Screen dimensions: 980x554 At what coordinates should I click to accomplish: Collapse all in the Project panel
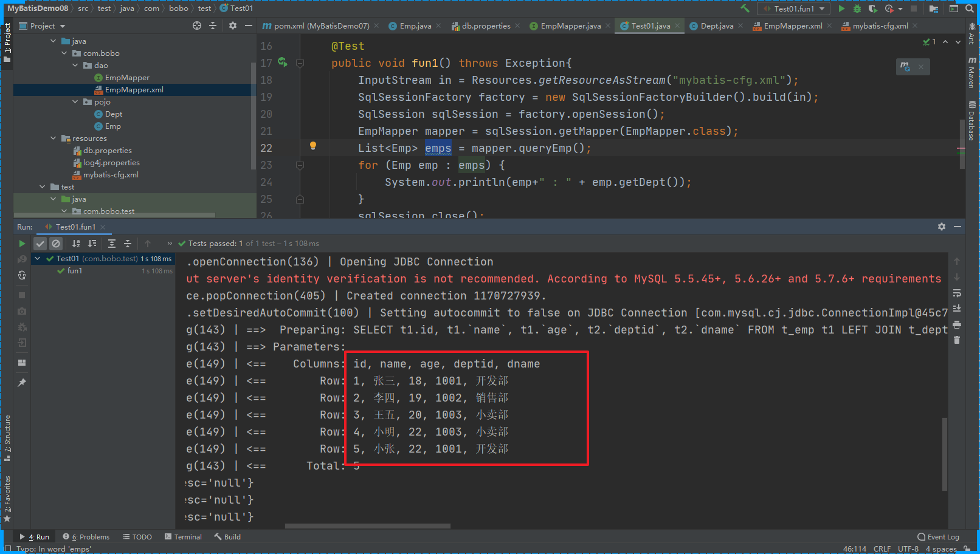point(213,26)
